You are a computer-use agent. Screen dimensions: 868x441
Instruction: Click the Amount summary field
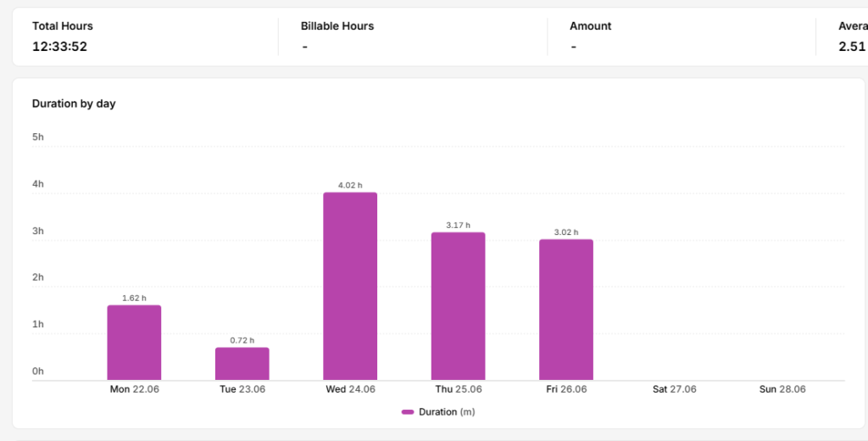click(x=591, y=36)
